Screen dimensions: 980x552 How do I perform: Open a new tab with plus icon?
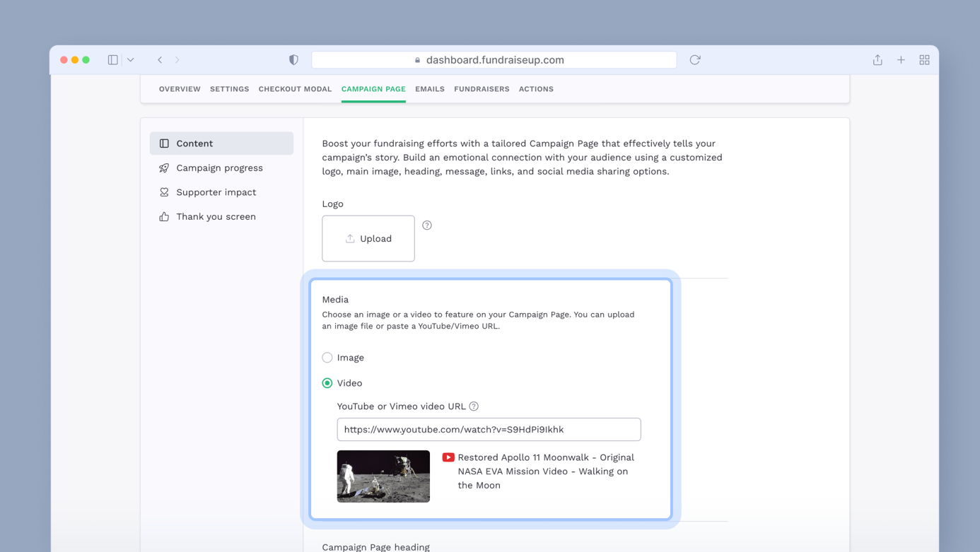point(901,60)
